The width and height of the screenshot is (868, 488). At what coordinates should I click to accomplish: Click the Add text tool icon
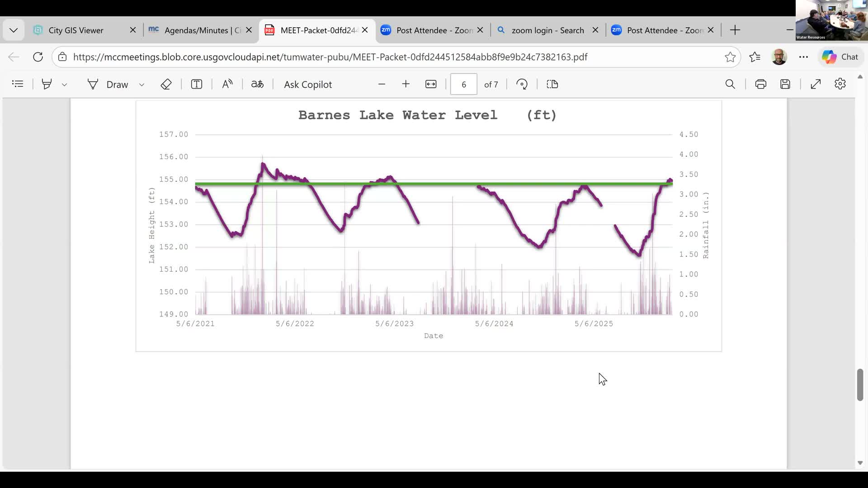tap(197, 84)
